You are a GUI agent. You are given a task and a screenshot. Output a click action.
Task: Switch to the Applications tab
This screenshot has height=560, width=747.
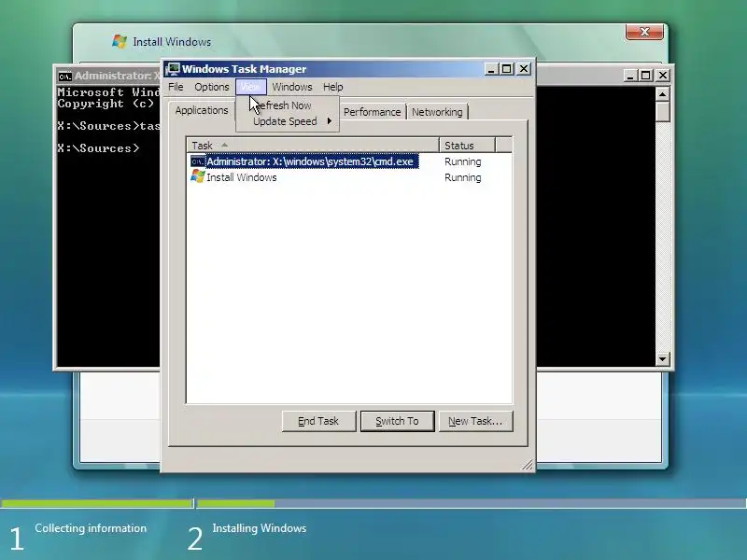(202, 110)
